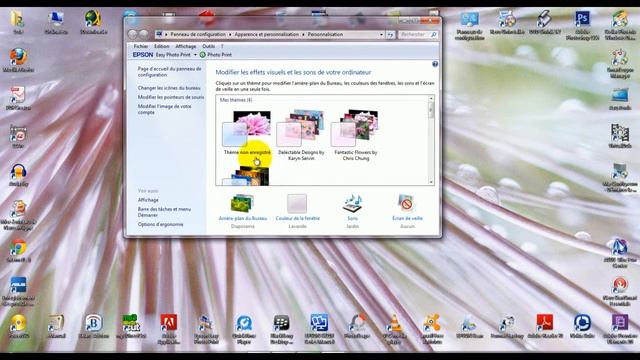Click the help question mark icon
The image size is (640, 360).
[435, 64]
